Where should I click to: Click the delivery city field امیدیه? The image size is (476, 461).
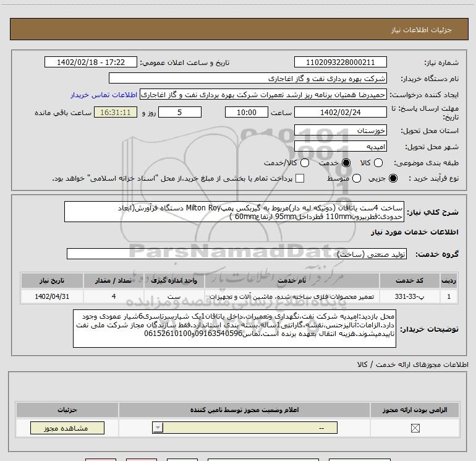point(340,147)
